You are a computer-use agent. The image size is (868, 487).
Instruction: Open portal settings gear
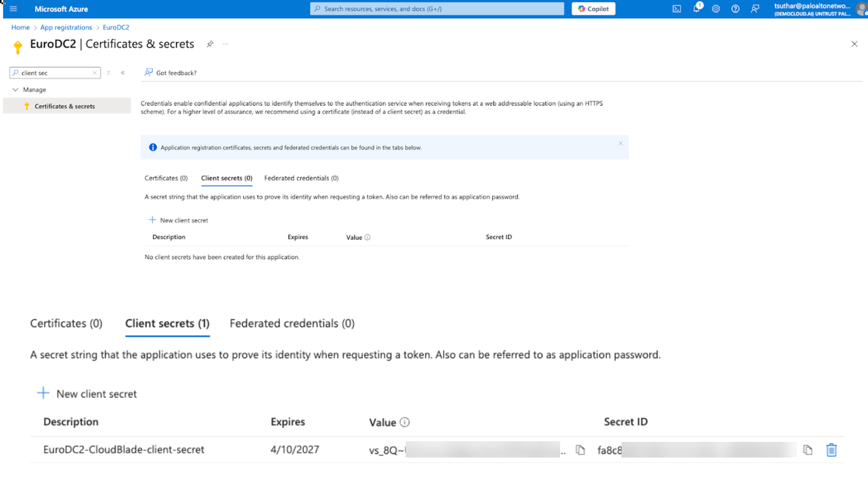(716, 9)
